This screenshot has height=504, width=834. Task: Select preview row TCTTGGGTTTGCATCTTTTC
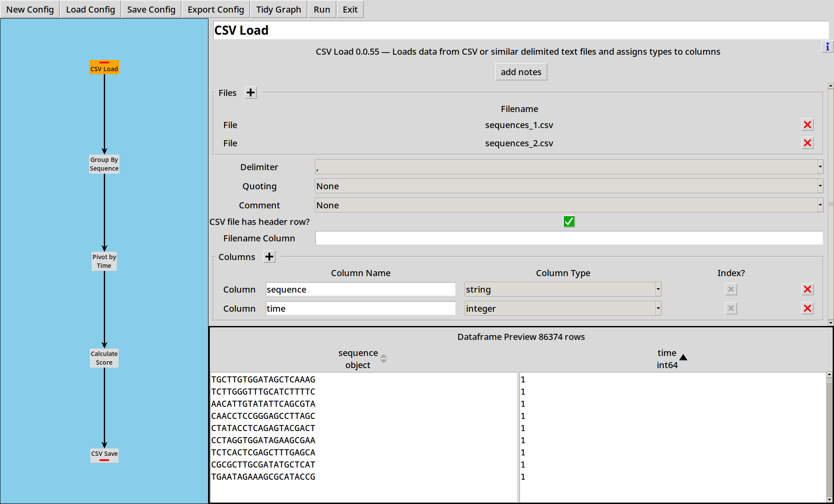pos(263,392)
